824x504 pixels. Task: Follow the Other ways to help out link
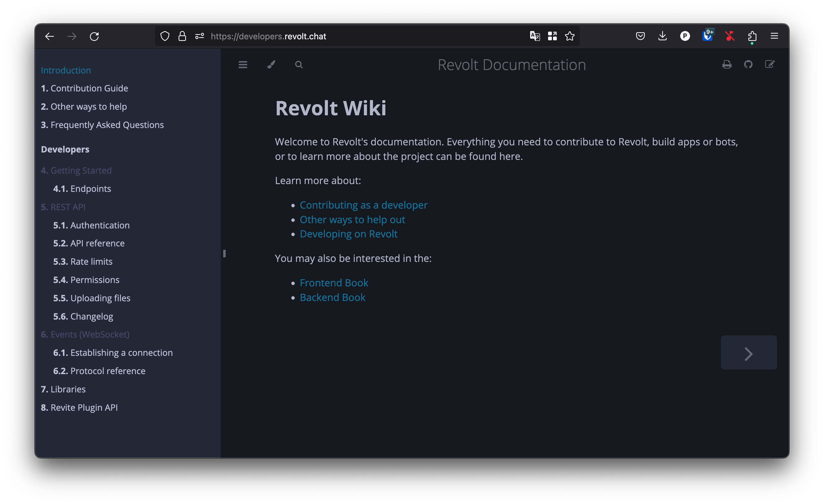click(x=352, y=220)
